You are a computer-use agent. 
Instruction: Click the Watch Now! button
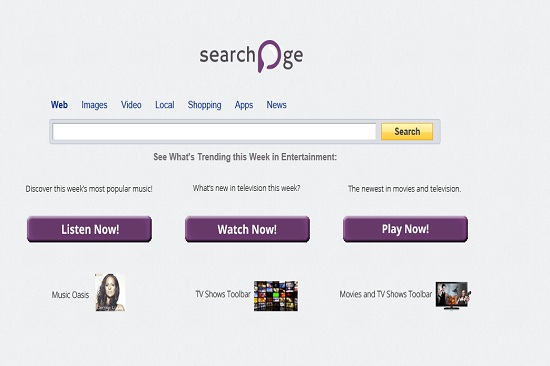point(247,229)
